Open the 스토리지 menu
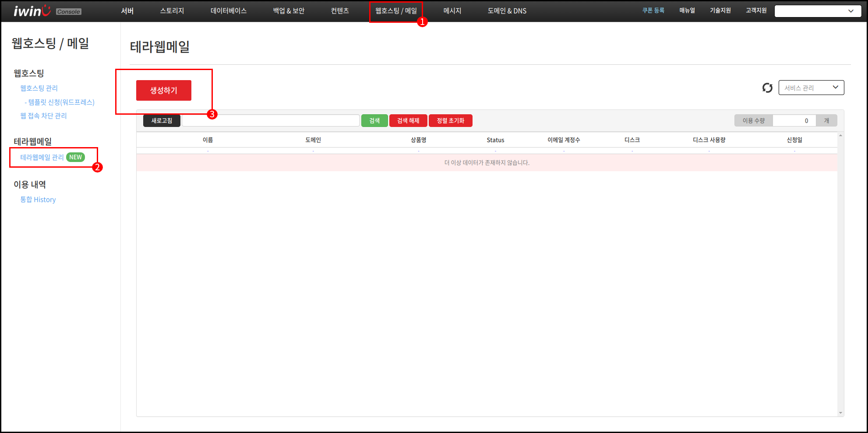The width and height of the screenshot is (868, 433). click(172, 11)
